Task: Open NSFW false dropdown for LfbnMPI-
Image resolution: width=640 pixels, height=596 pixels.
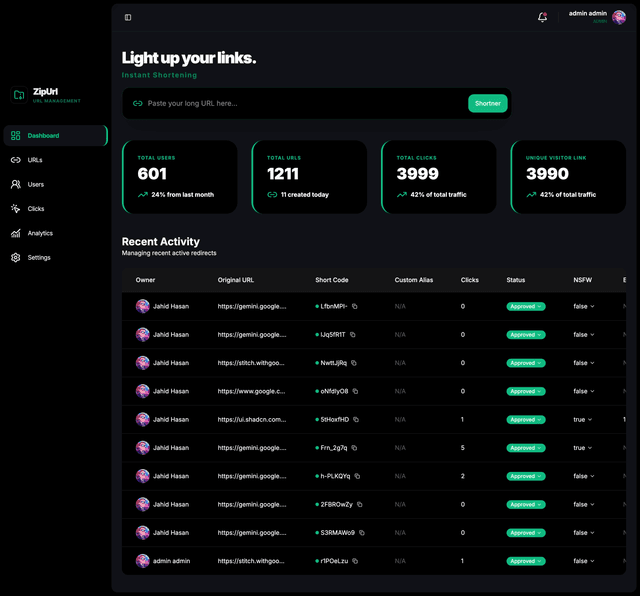Action: pos(584,306)
